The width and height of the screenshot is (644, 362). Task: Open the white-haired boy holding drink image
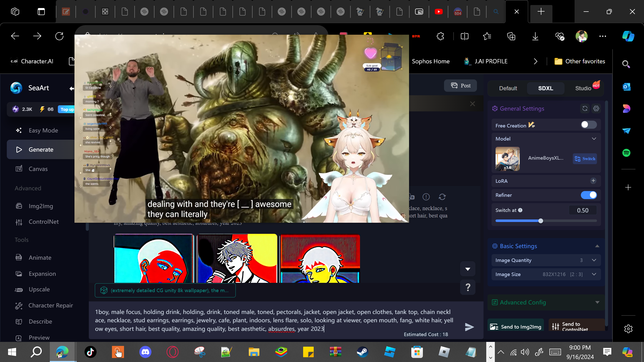[237, 258]
